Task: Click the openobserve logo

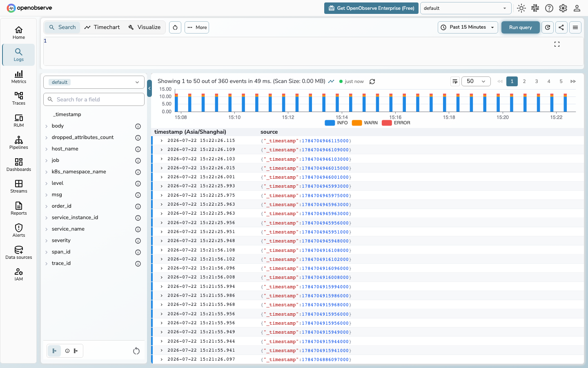Action: coord(29,8)
